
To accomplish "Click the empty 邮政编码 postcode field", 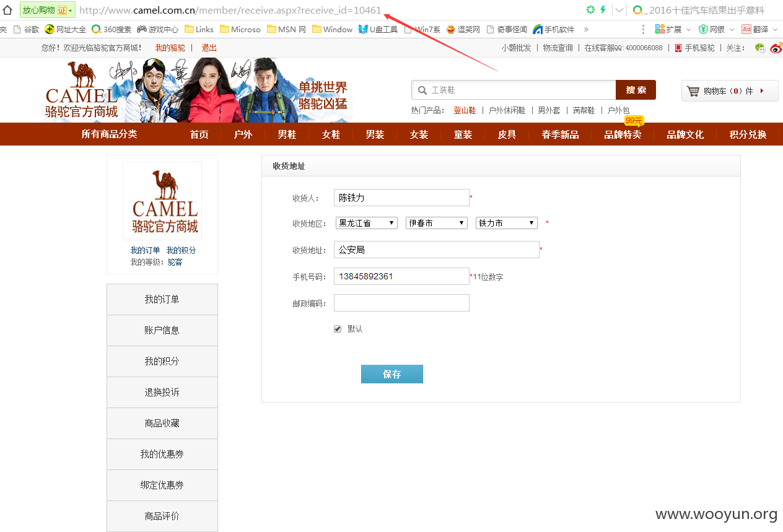I will (x=401, y=303).
